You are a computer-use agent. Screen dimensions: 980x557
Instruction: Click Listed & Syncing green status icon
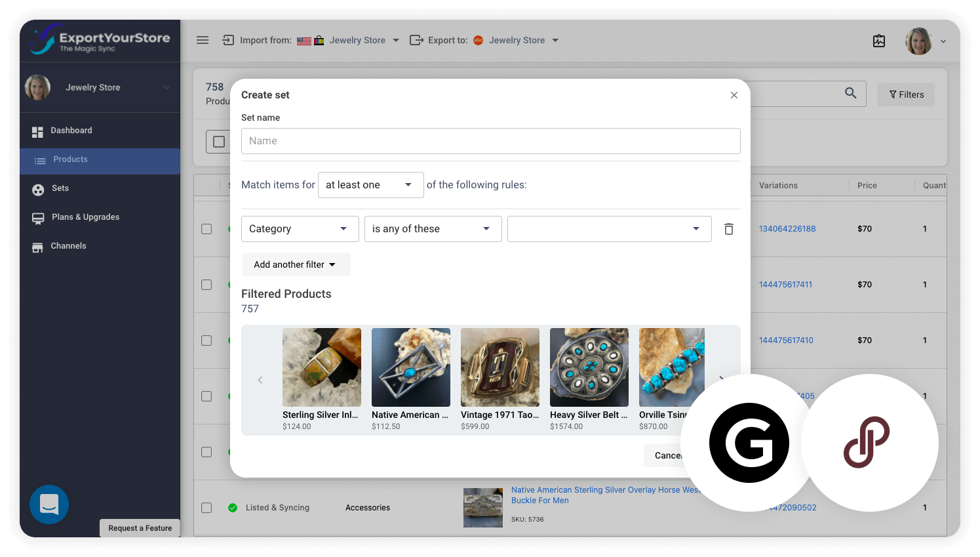coord(233,508)
